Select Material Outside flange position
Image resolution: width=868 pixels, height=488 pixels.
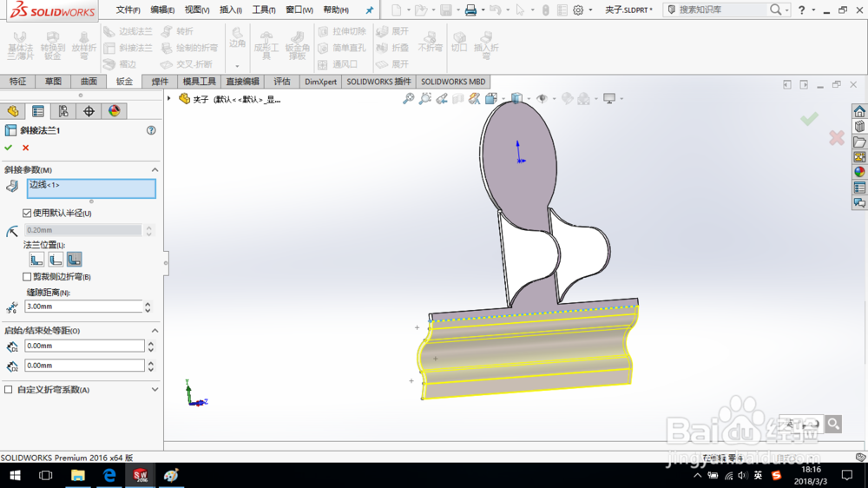click(56, 260)
